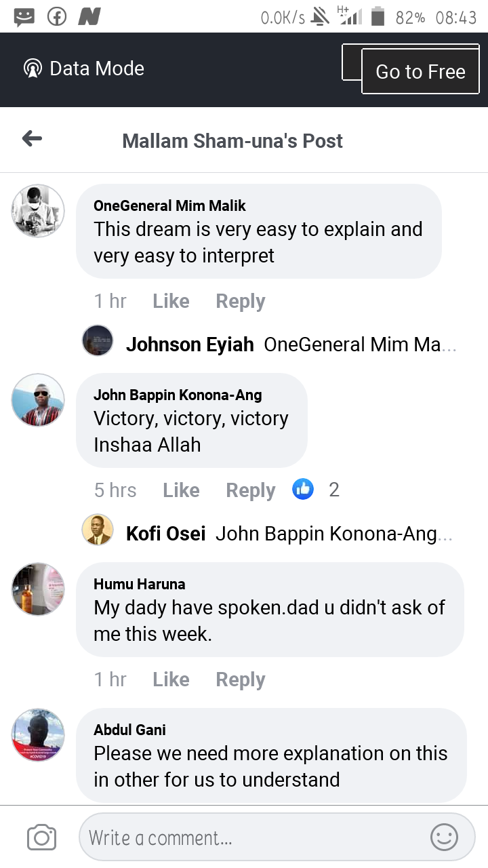Image resolution: width=488 pixels, height=868 pixels.
Task: Switch with the Go to Free button
Action: (x=420, y=71)
